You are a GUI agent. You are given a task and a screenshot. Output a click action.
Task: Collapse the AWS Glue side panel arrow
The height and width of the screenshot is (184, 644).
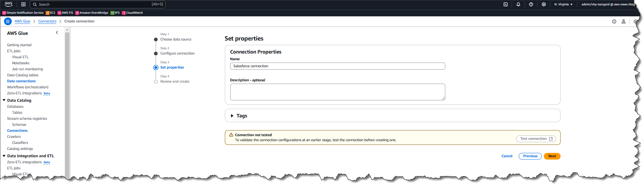(57, 32)
